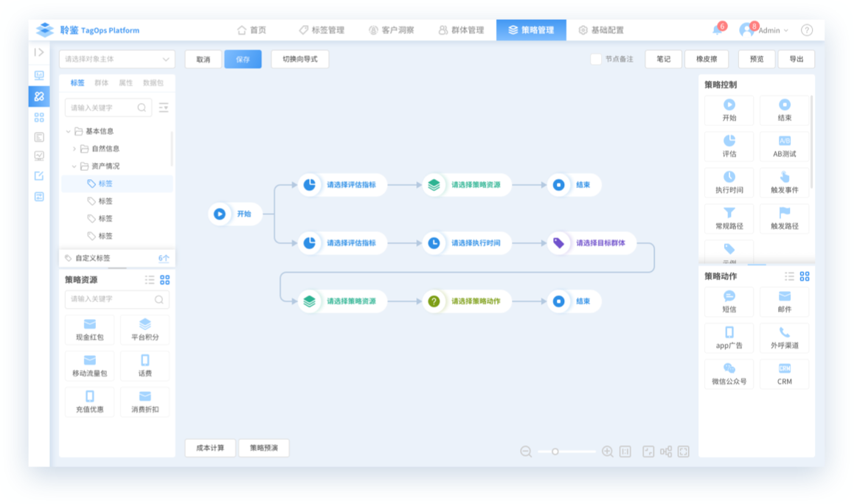The height and width of the screenshot is (504, 854).
Task: Open 请选择对象主体 dropdown
Action: [117, 59]
